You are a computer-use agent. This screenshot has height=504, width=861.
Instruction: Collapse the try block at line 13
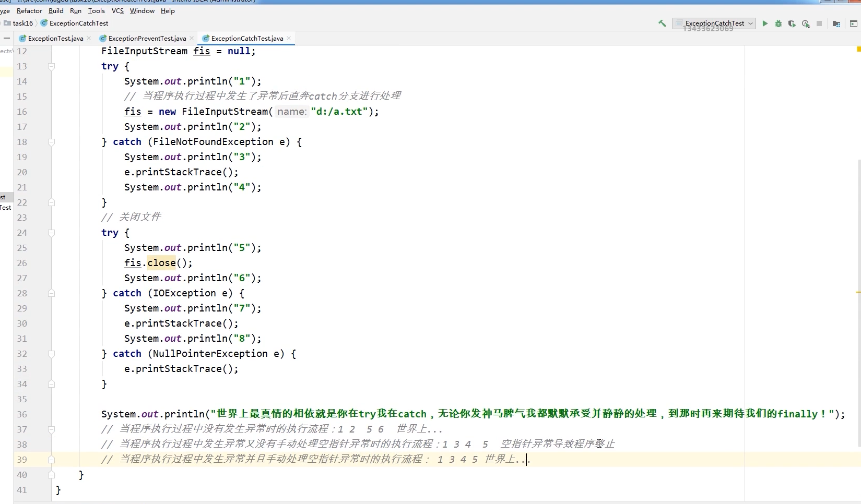point(51,66)
